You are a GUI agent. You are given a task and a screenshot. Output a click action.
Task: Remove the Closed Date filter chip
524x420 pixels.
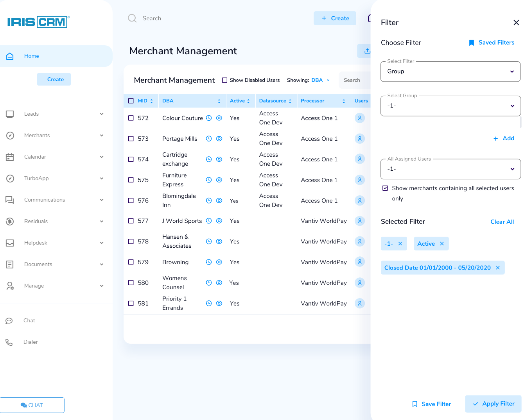coord(498,268)
